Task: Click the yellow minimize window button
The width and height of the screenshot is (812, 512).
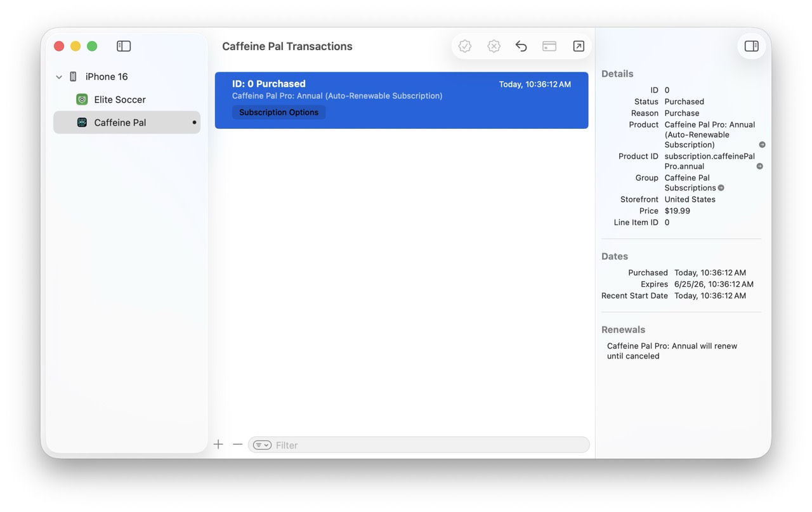Action: (x=75, y=46)
